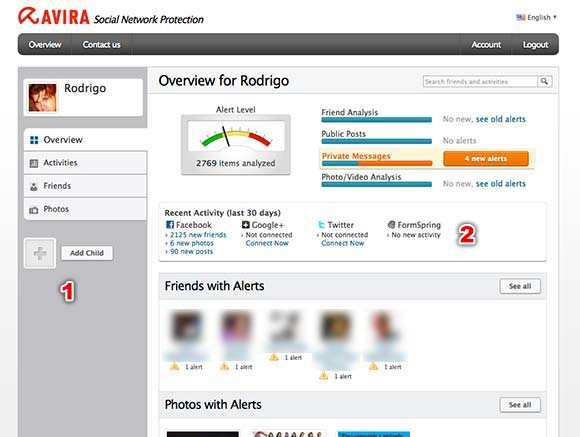Screen dimensions: 580x437
Task: Click the Activities list icon
Action: (34, 163)
